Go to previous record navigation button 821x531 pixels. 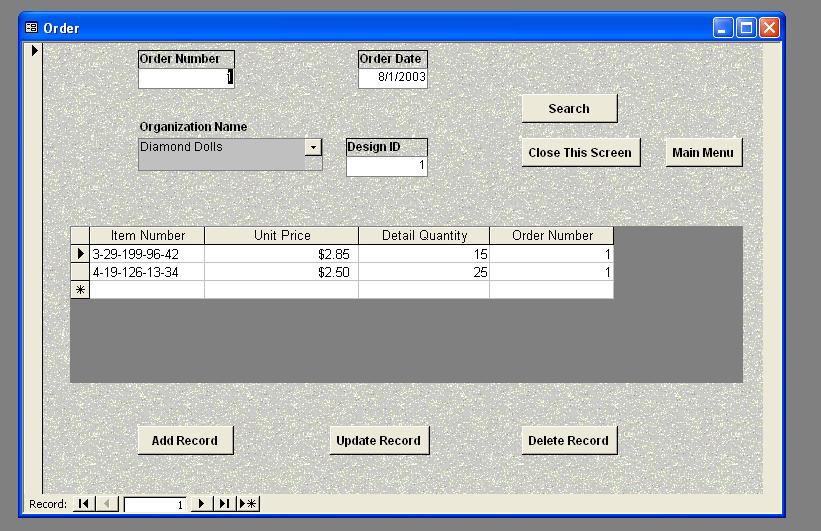pyautogui.click(x=107, y=504)
